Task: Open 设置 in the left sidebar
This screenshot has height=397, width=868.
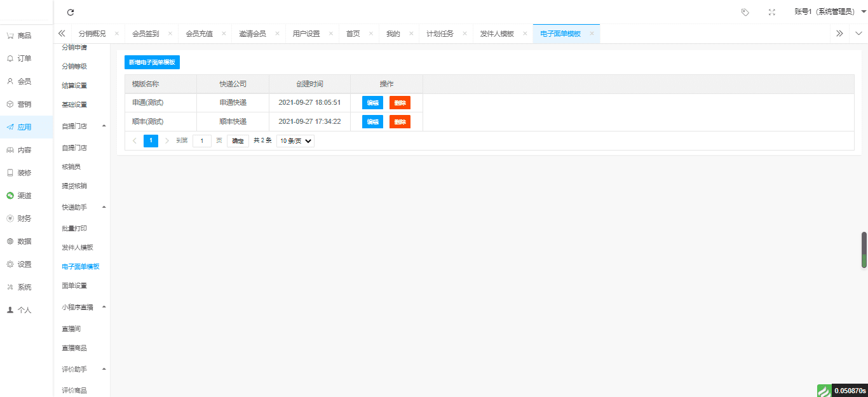Action: pos(24,264)
